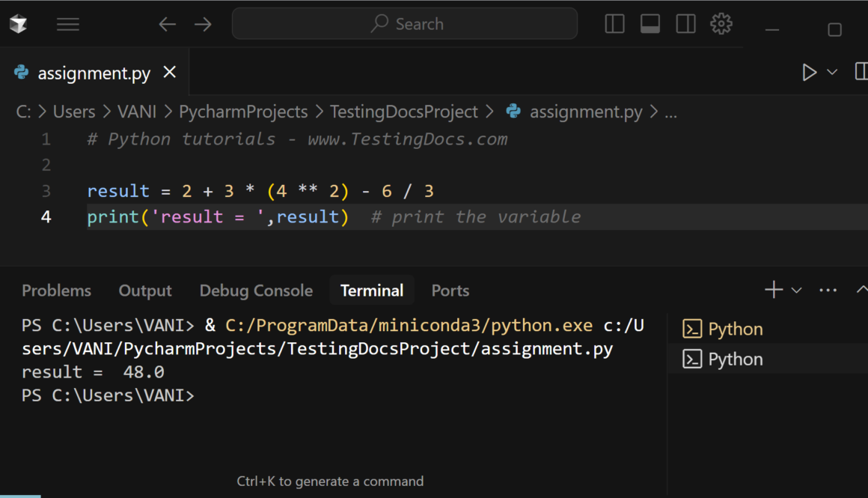Open new terminal profile dropdown
868x498 pixels.
pyautogui.click(x=796, y=291)
